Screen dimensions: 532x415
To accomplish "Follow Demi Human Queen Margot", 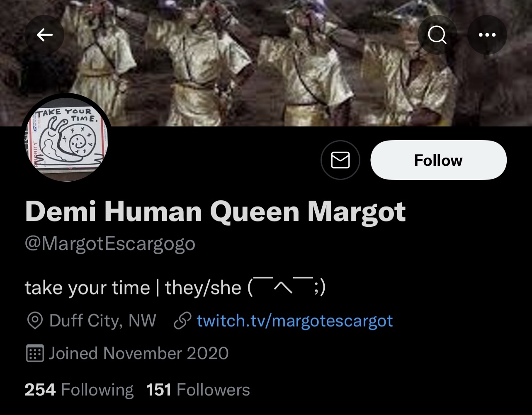I will pyautogui.click(x=438, y=160).
